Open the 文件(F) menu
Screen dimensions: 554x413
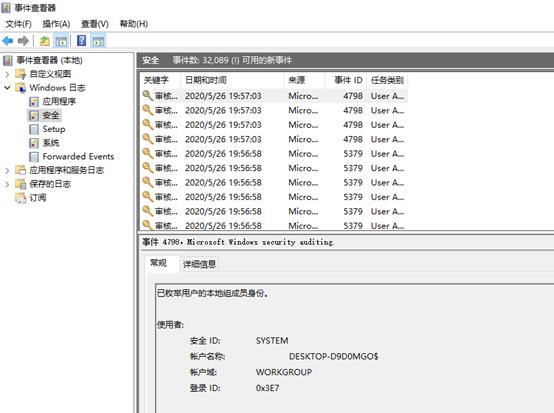click(x=18, y=24)
